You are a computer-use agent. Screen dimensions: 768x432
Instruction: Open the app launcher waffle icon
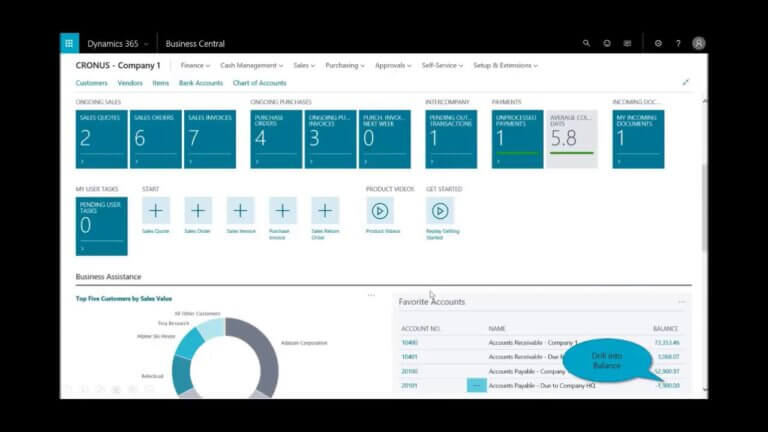coord(69,43)
